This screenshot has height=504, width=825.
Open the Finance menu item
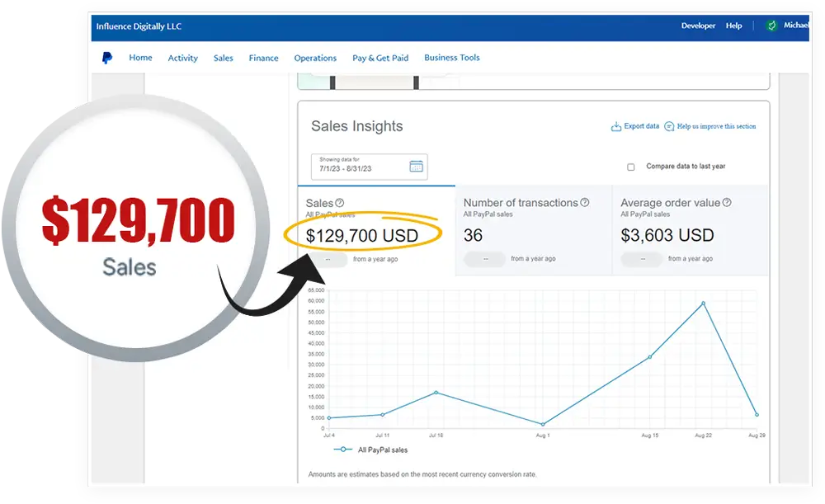pyautogui.click(x=264, y=58)
